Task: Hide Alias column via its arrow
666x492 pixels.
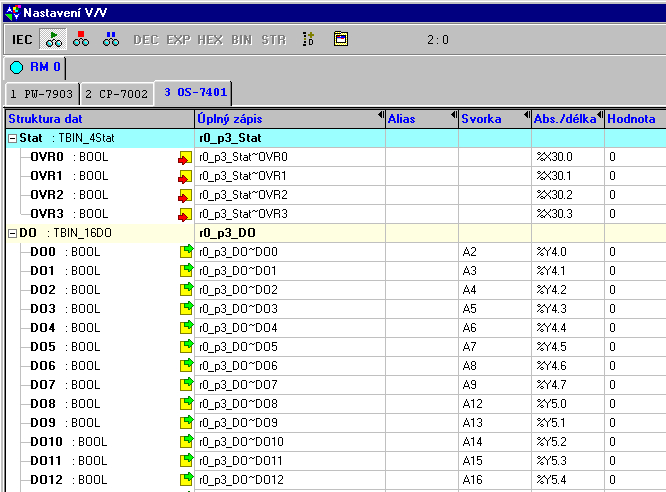Action: (x=454, y=115)
